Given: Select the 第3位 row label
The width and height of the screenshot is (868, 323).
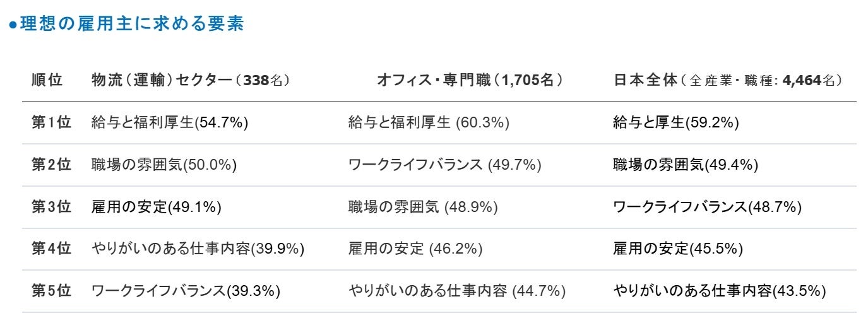Looking at the screenshot, I should coord(51,206).
